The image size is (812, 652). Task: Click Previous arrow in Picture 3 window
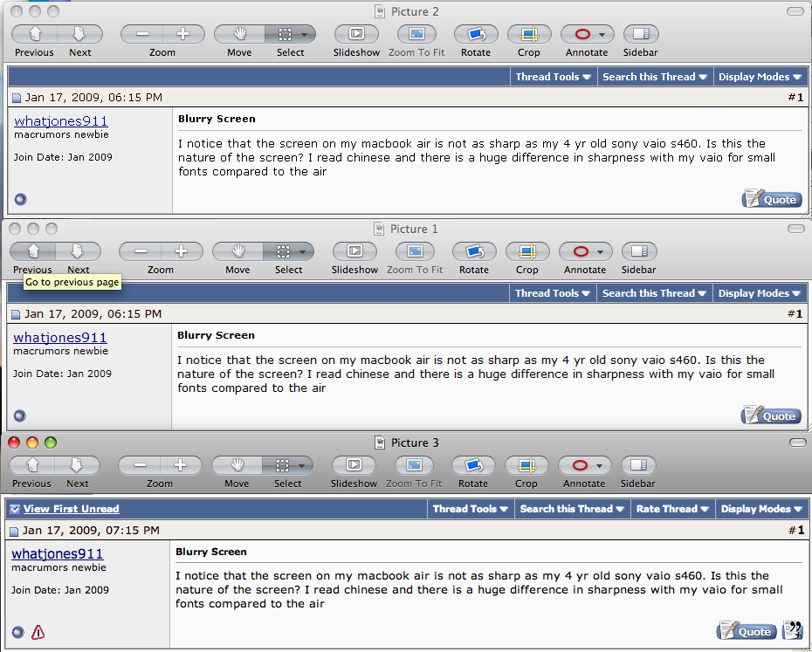pyautogui.click(x=32, y=465)
